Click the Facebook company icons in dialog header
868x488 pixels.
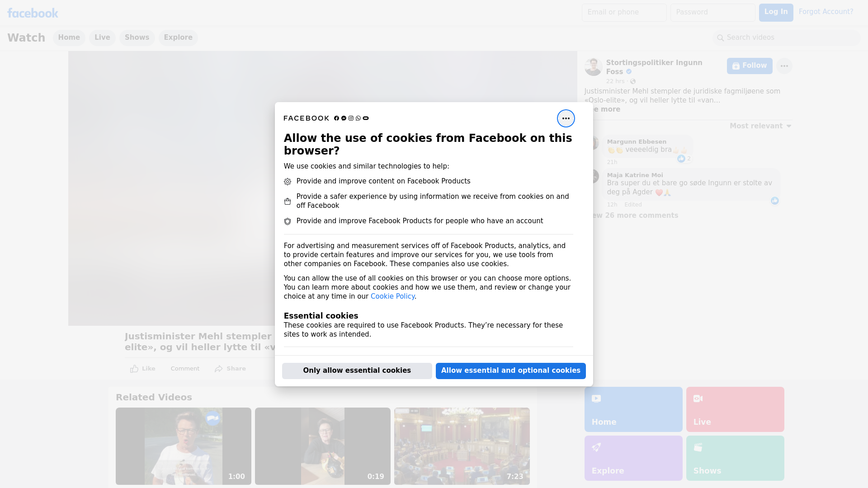[351, 118]
